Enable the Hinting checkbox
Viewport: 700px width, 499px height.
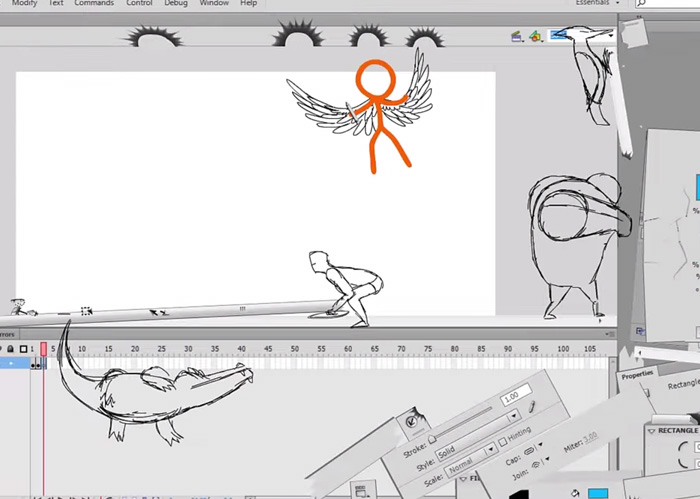tap(503, 441)
